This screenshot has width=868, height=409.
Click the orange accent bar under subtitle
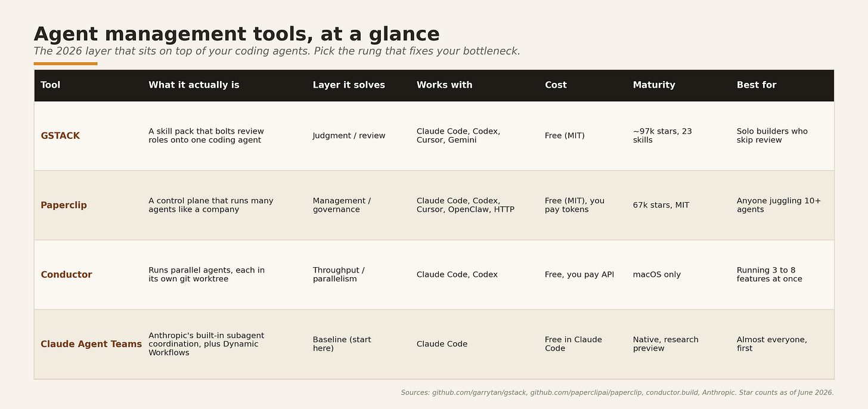66,64
